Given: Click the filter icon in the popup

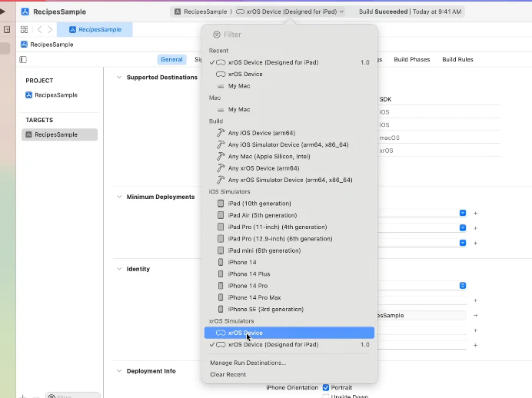Looking at the screenshot, I should [x=217, y=35].
